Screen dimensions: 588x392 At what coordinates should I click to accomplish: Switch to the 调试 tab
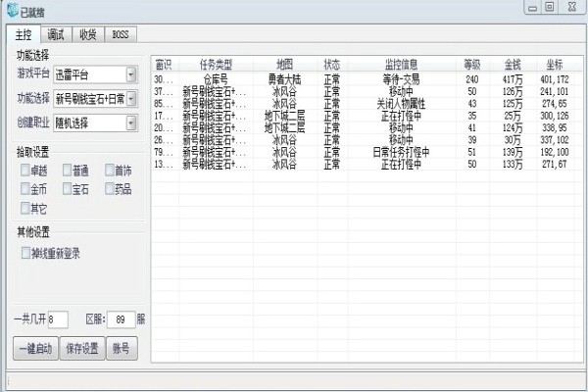56,35
